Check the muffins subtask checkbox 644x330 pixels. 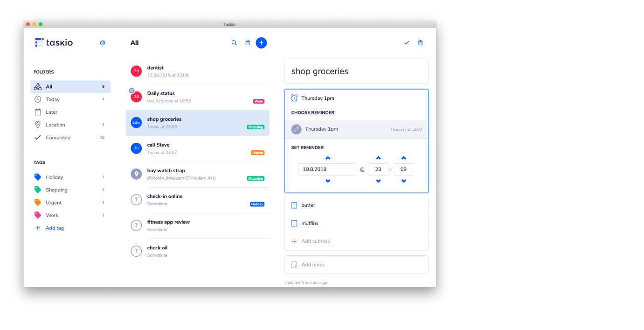[294, 224]
